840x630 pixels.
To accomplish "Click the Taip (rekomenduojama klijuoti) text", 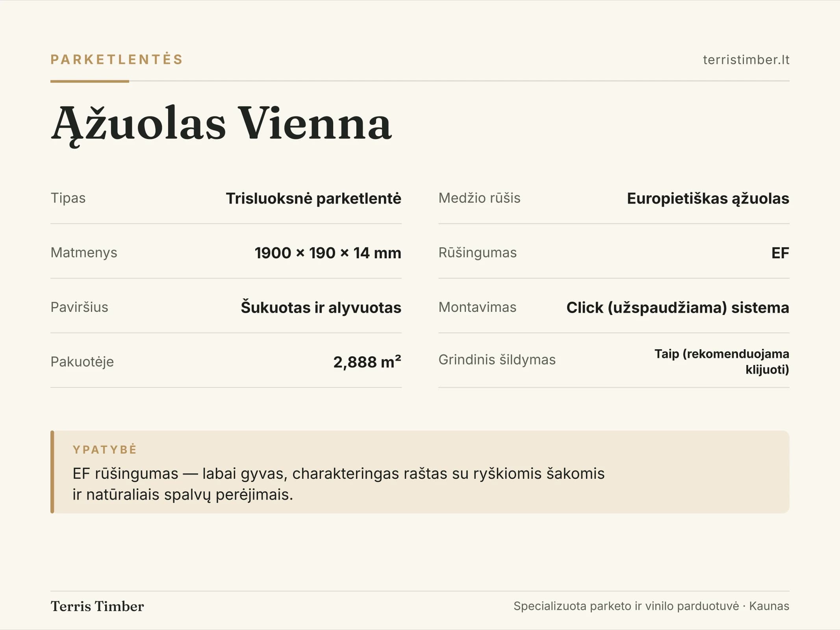I will tap(722, 361).
